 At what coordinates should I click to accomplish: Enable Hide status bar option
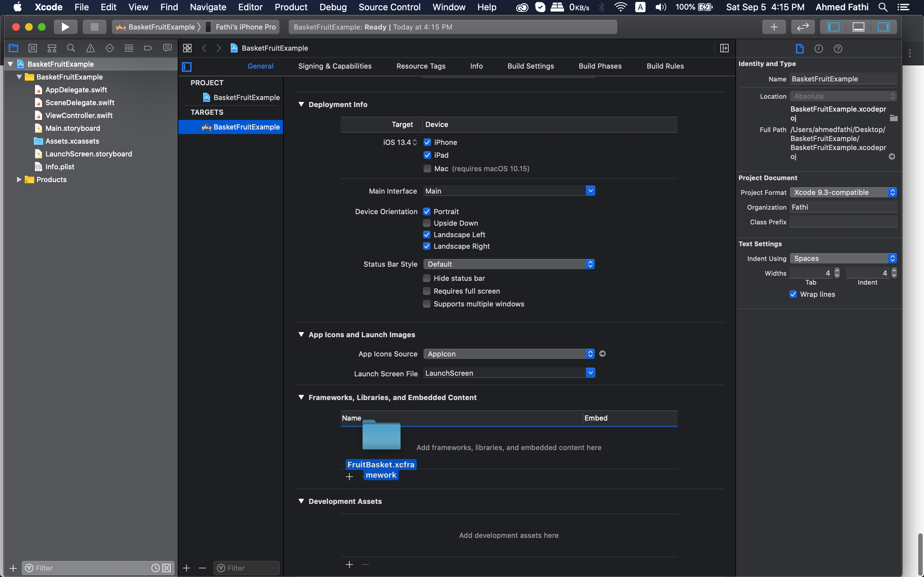point(426,278)
